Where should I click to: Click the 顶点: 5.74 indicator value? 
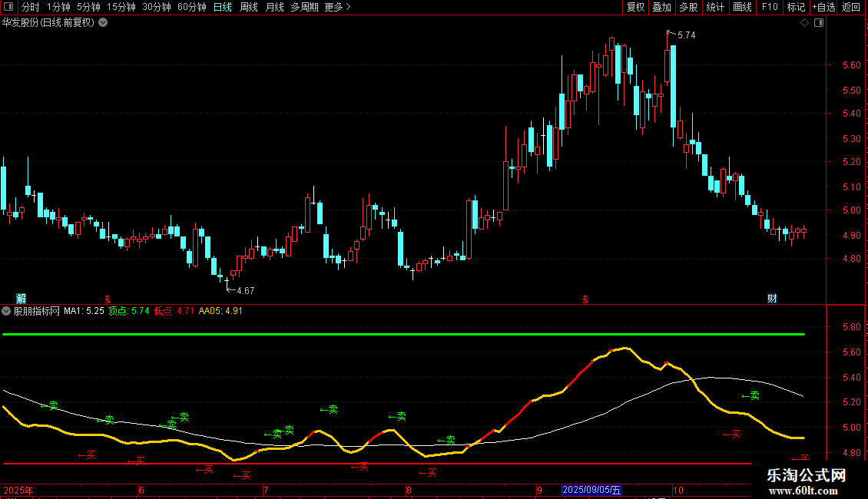point(129,311)
